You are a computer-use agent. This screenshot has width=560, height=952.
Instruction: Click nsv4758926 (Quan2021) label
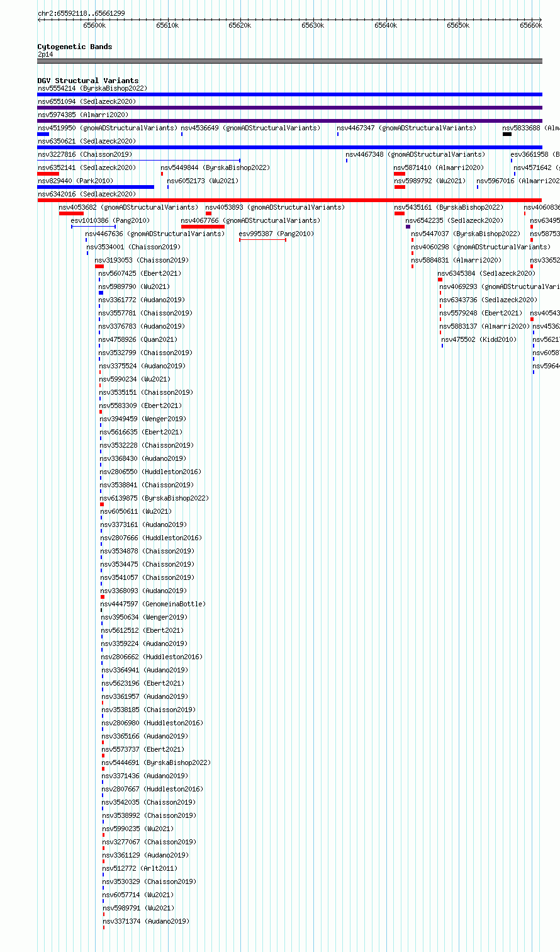pos(138,340)
